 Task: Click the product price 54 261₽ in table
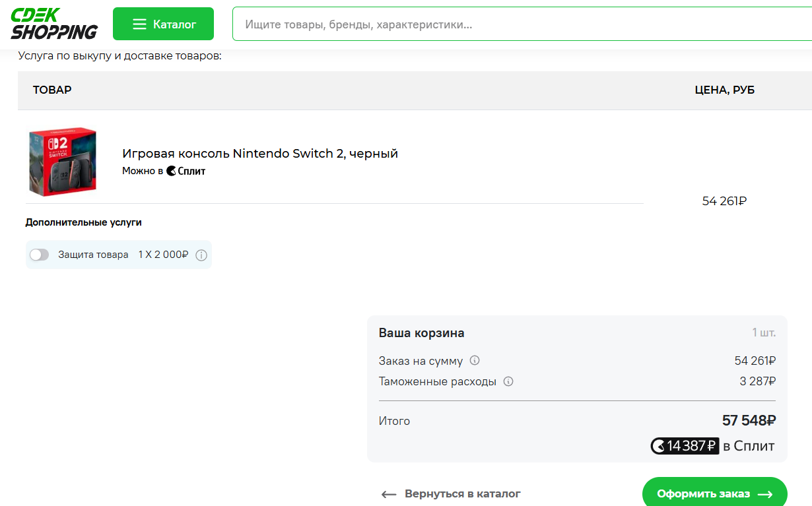724,201
